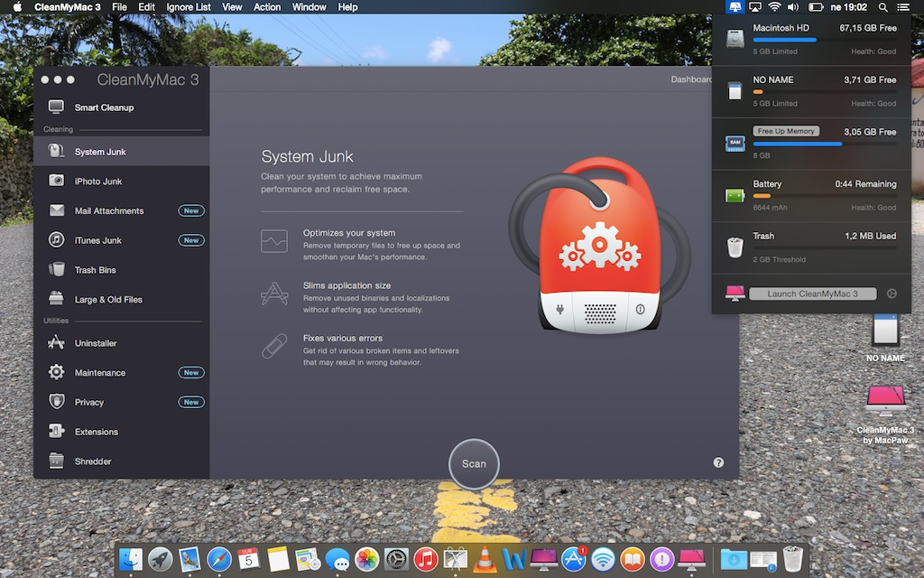Viewport: 924px width, 578px height.
Task: Open the Uninstaller utility
Action: point(121,342)
